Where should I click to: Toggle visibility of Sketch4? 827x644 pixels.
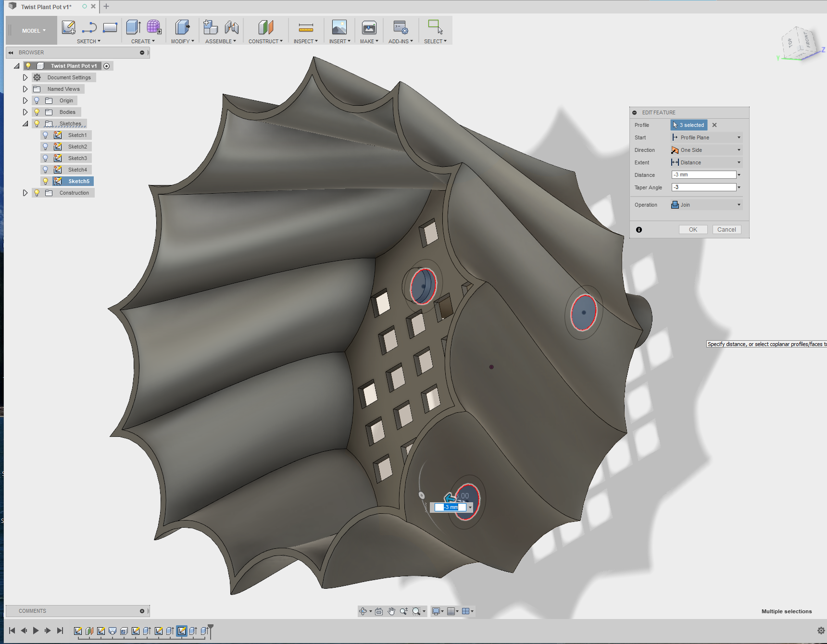[46, 170]
